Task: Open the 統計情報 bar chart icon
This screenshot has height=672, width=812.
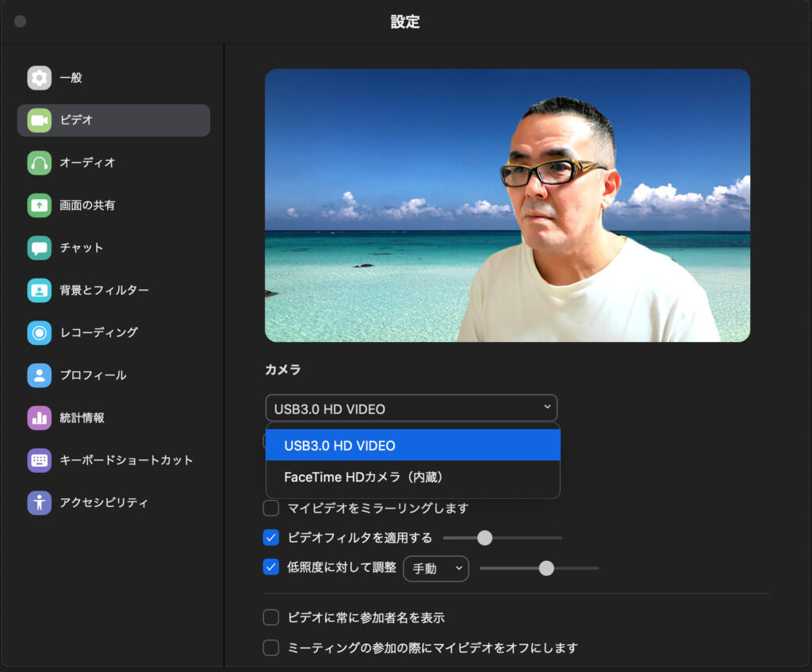Action: click(x=40, y=417)
